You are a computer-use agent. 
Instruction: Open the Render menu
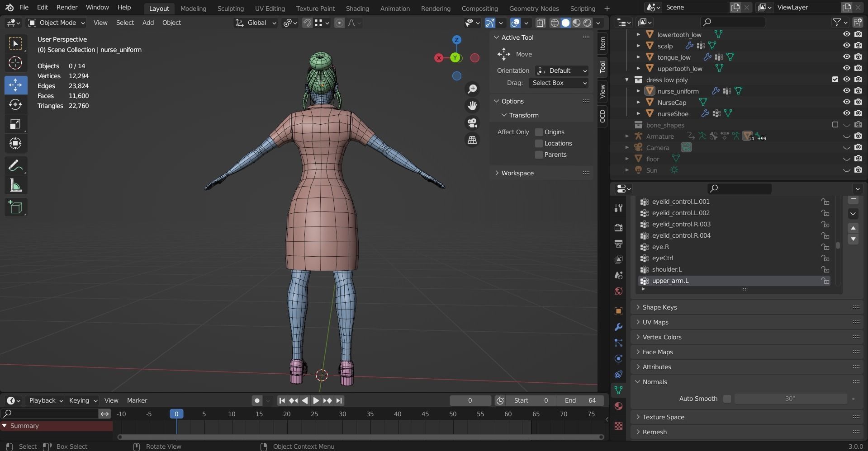tap(67, 7)
